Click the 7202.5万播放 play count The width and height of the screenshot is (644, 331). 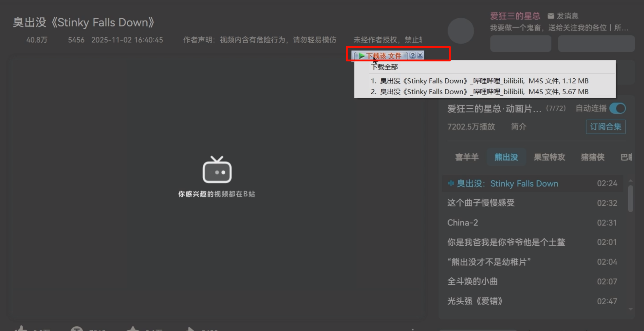click(471, 127)
